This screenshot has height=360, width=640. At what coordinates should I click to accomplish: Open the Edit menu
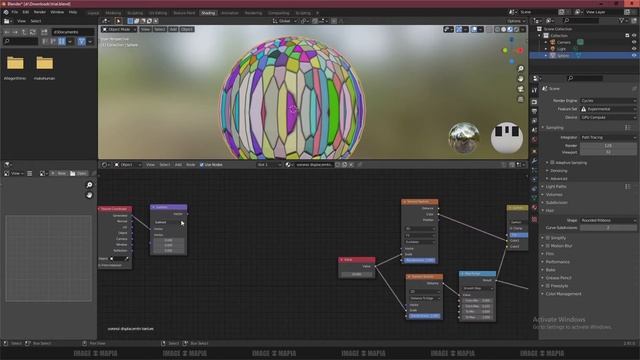tap(26, 12)
